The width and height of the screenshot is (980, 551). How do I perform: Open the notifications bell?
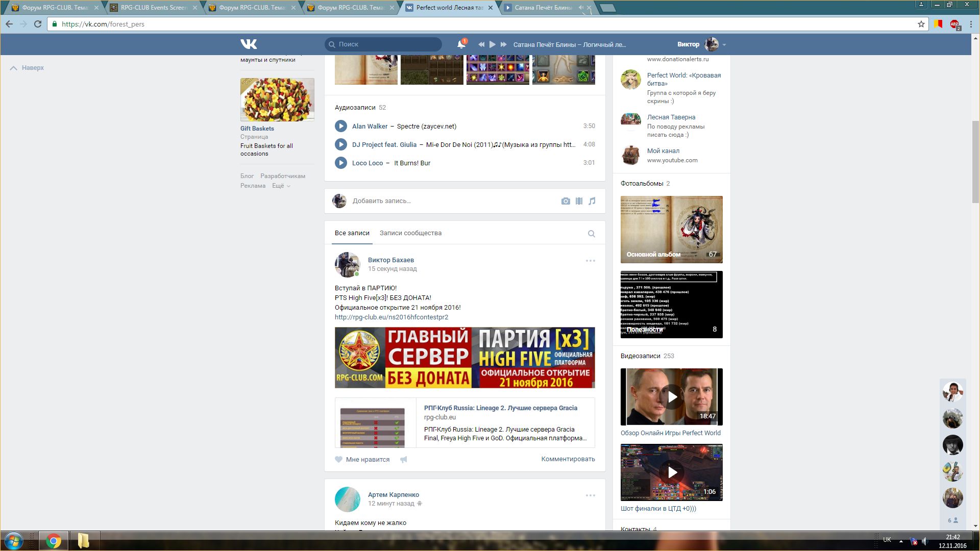[461, 44]
